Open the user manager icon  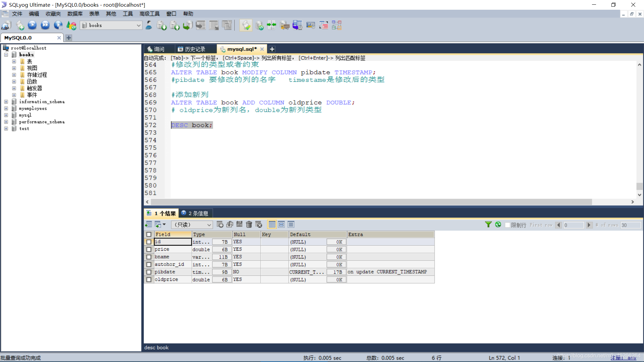[149, 25]
